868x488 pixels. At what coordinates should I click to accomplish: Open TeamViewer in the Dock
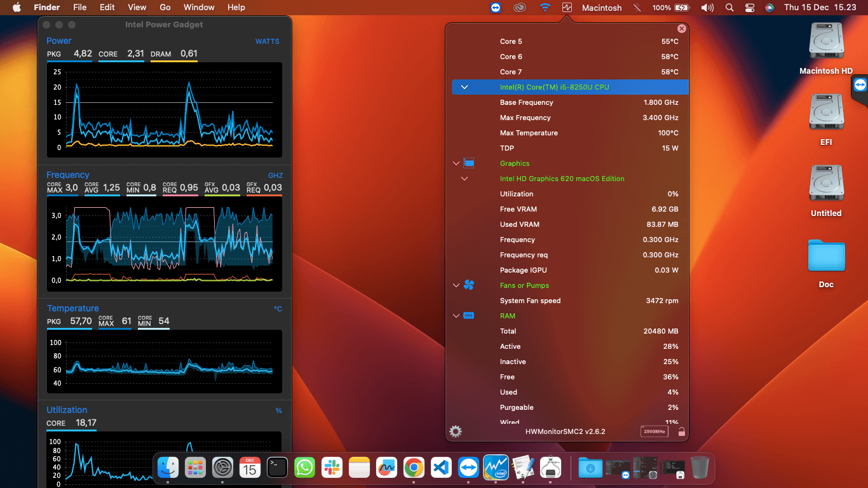(468, 468)
